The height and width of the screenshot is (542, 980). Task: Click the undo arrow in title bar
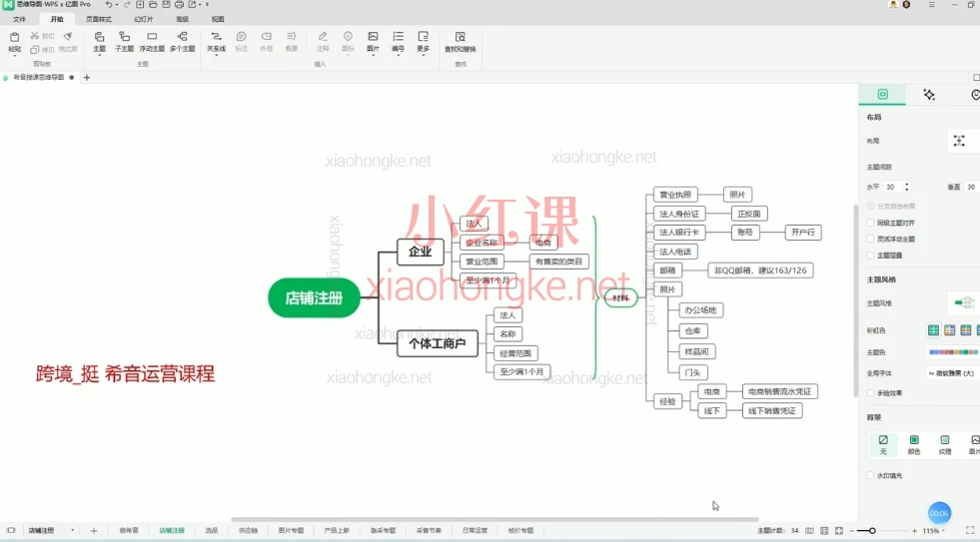tap(109, 4)
